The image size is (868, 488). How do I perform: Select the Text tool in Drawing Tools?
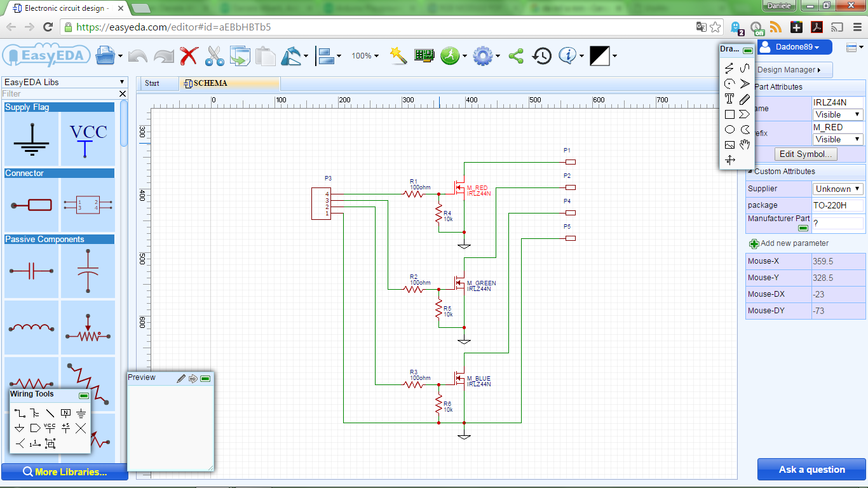click(x=729, y=99)
